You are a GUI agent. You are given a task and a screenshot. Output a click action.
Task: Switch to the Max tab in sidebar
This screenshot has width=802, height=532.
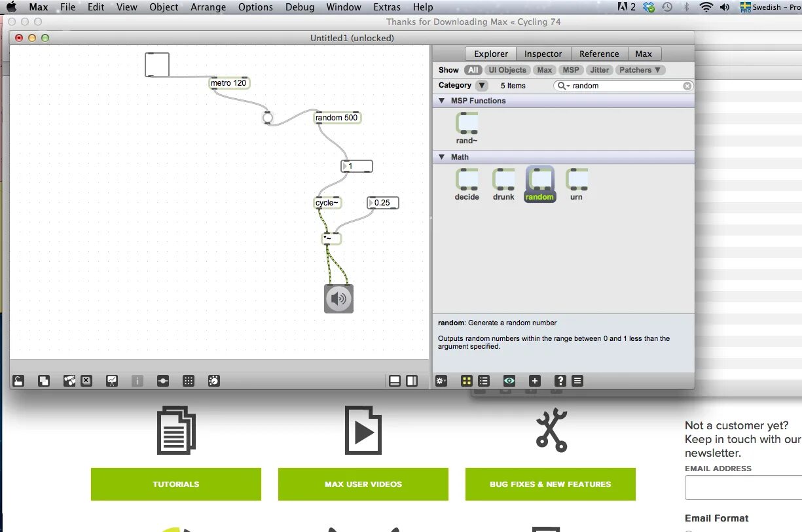644,54
